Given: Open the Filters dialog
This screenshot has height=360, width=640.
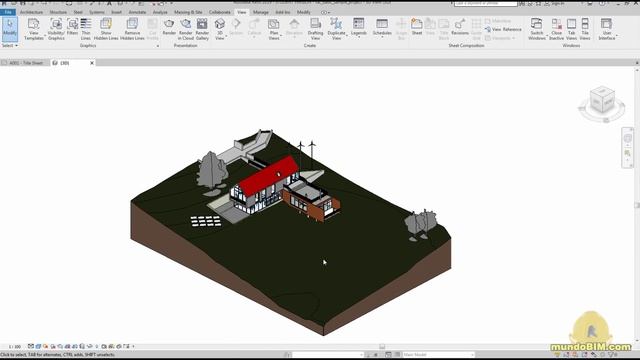Looking at the screenshot, I should 72,27.
